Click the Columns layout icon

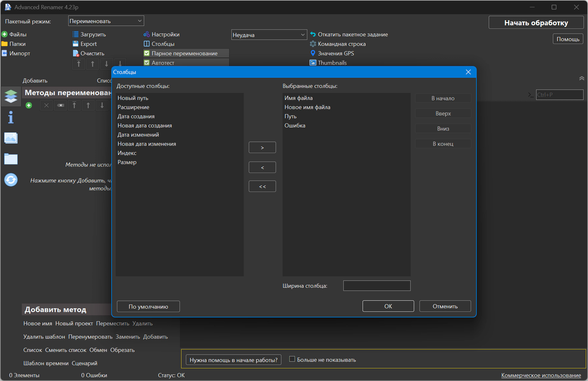pyautogui.click(x=147, y=44)
